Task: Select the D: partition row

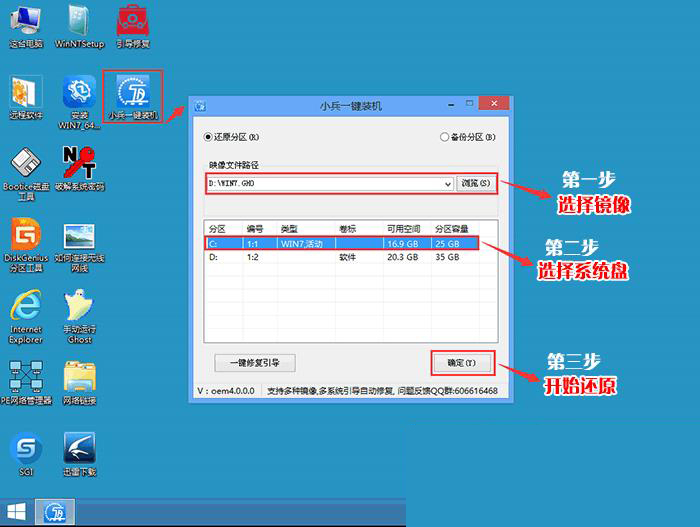Action: coord(342,257)
